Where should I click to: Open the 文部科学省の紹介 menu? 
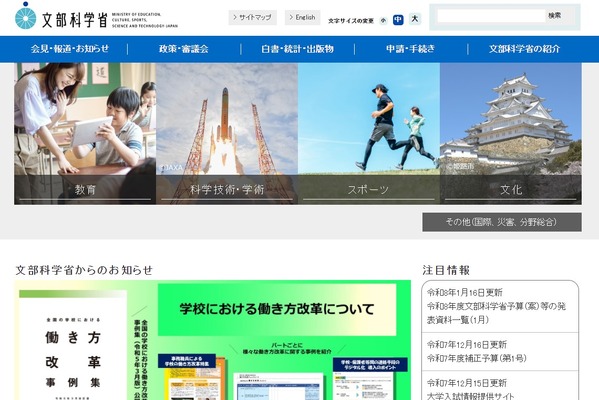525,49
